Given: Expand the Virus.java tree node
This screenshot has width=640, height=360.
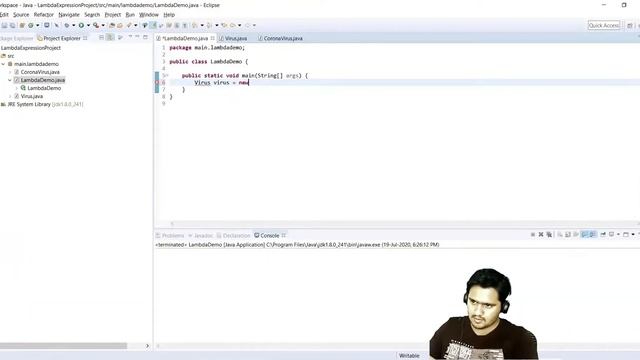Looking at the screenshot, I should [x=10, y=96].
